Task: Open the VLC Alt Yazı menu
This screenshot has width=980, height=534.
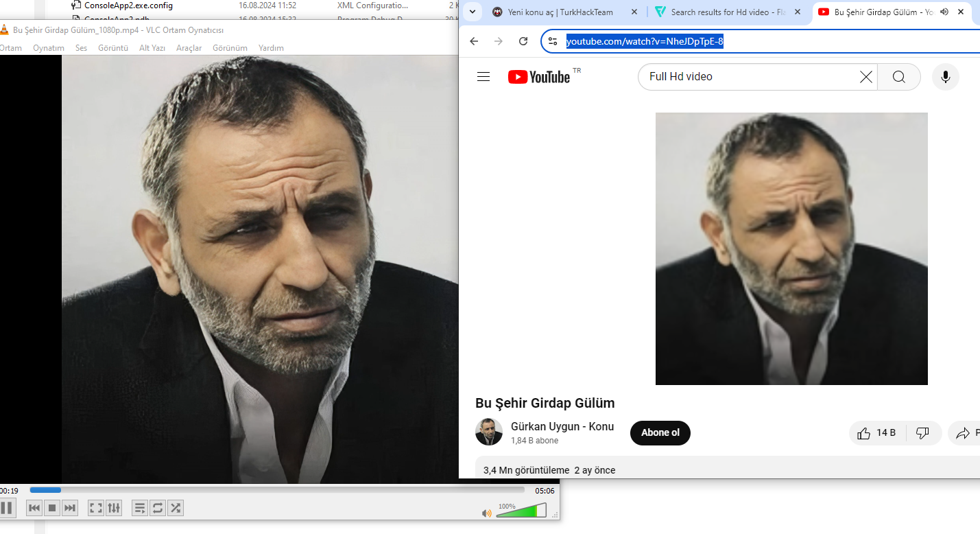Action: point(152,48)
